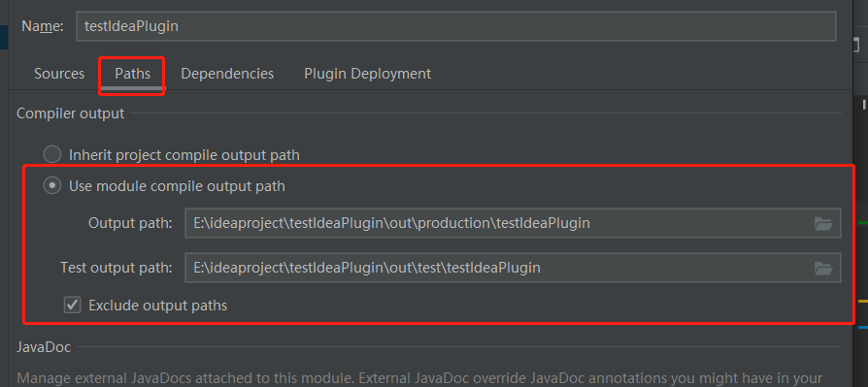Switch to the Sources tab
The image size is (868, 387).
tap(59, 74)
